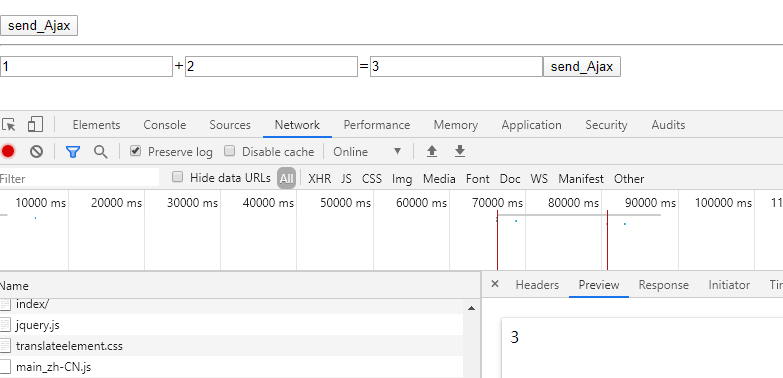Toggle the device toolbar icon
This screenshot has height=378, width=783.
35,124
